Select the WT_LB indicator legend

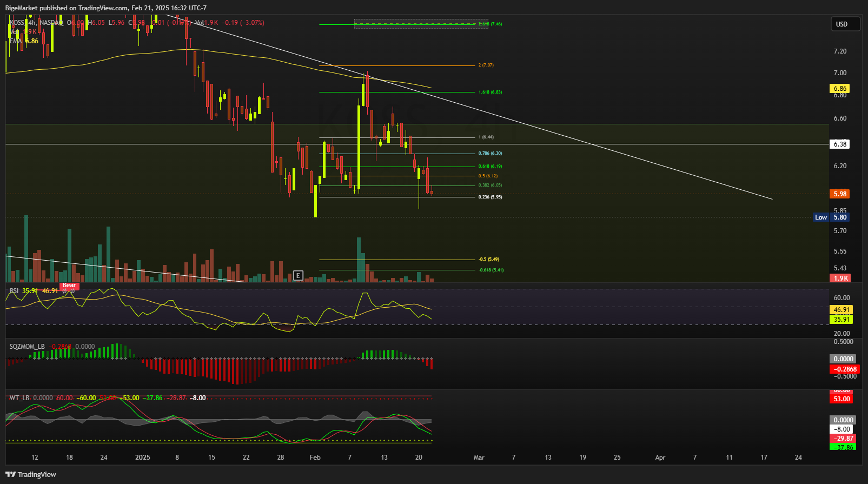(107, 398)
